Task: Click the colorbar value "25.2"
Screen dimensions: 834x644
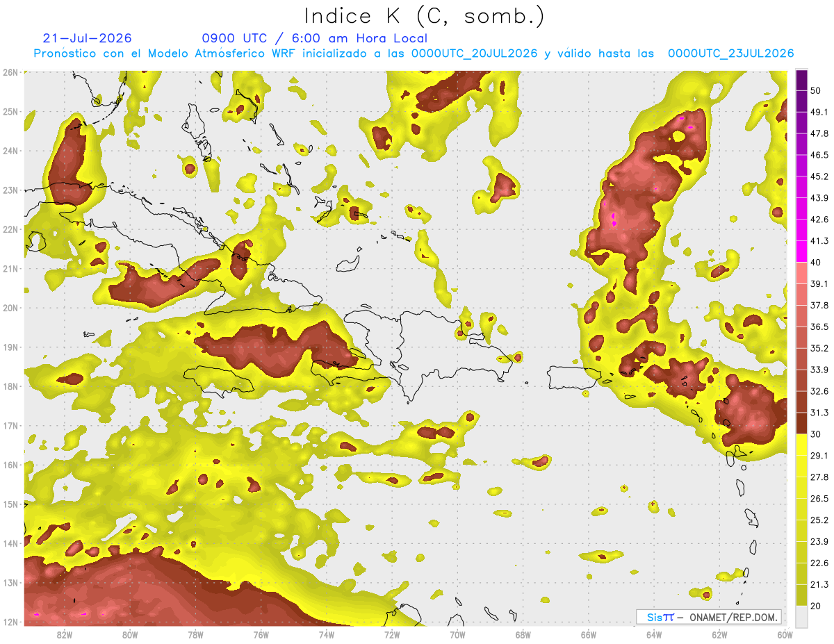Action: pyautogui.click(x=819, y=520)
